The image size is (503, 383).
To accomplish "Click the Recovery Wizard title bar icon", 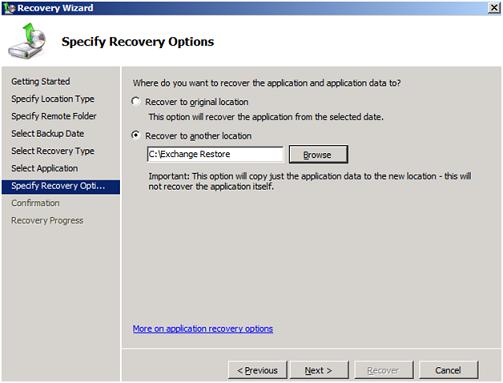I will (9, 8).
